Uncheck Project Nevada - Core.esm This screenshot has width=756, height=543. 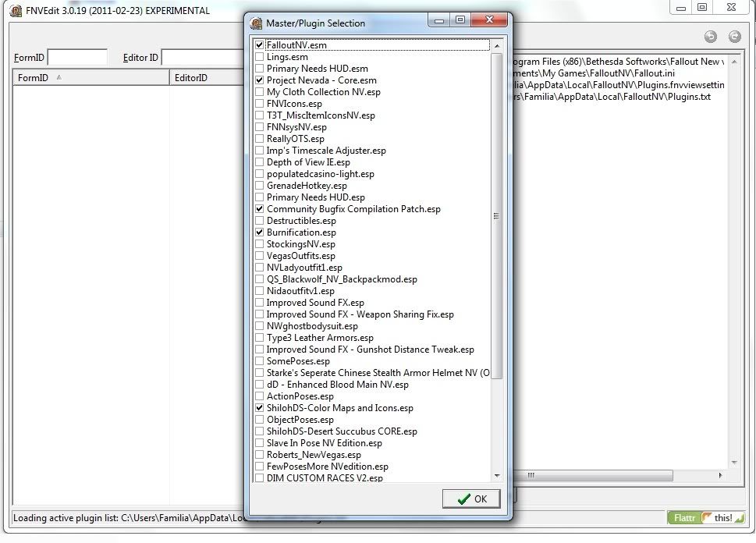click(259, 80)
